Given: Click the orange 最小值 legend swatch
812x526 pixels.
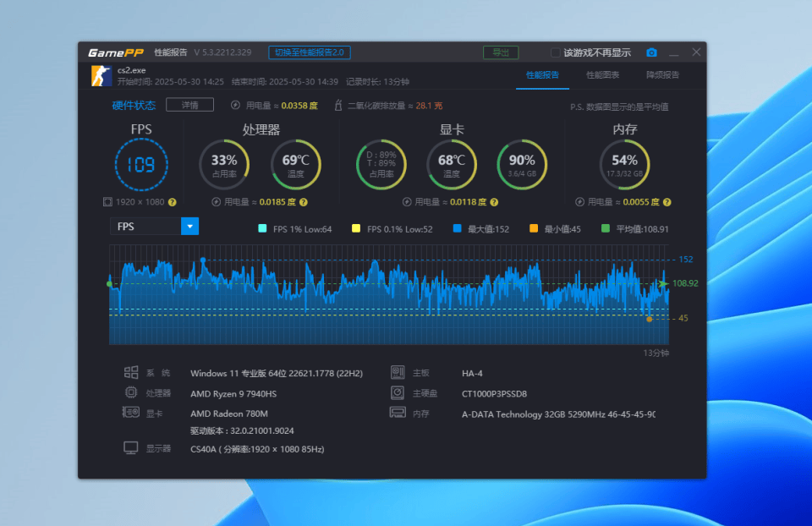Looking at the screenshot, I should pyautogui.click(x=534, y=228).
